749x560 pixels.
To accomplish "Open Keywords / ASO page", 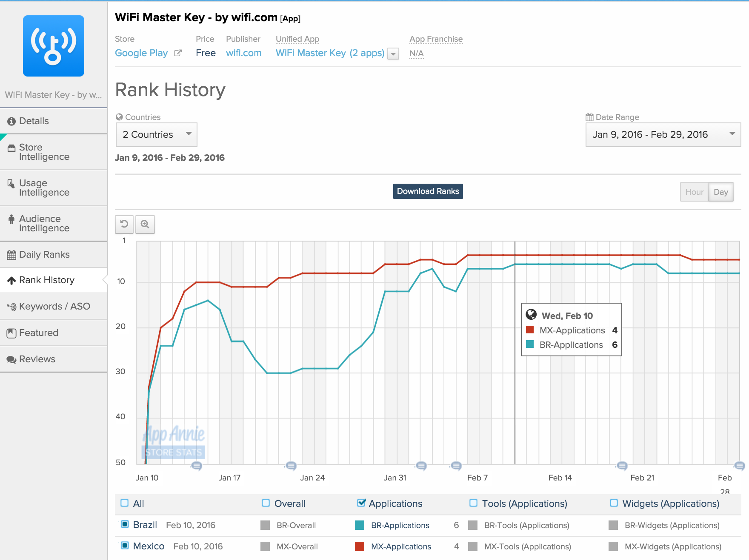I will tap(54, 307).
